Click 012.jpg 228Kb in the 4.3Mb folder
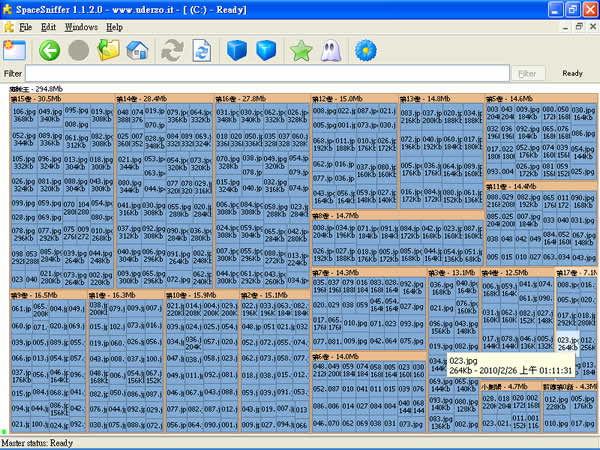The width and height of the screenshot is (600, 450). coord(556,403)
